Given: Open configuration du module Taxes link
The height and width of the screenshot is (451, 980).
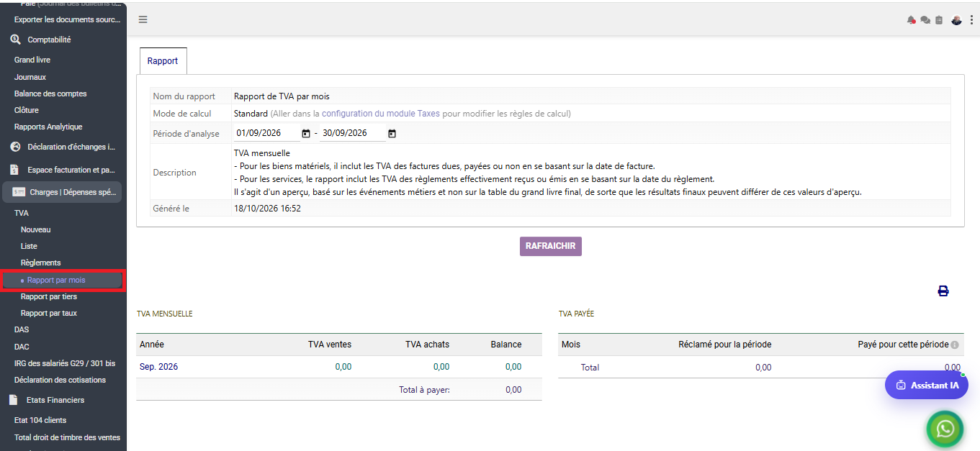Looking at the screenshot, I should (x=381, y=114).
